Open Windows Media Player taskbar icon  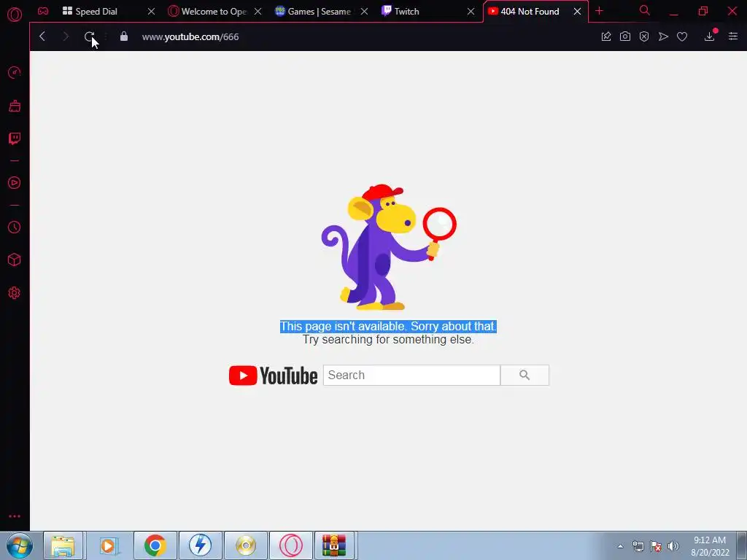(x=109, y=545)
